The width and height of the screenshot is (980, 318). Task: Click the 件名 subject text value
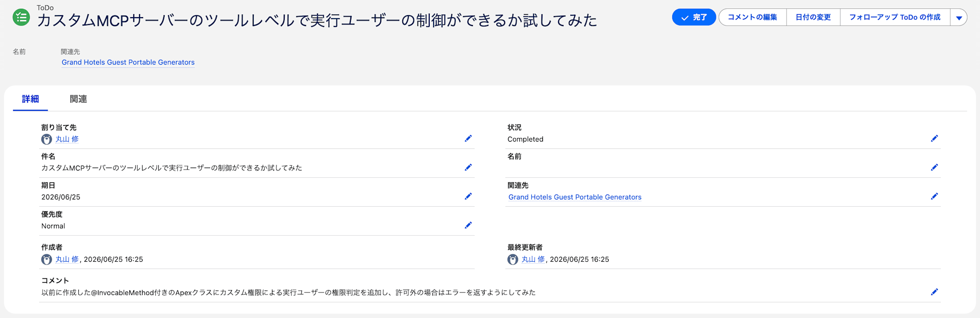171,168
